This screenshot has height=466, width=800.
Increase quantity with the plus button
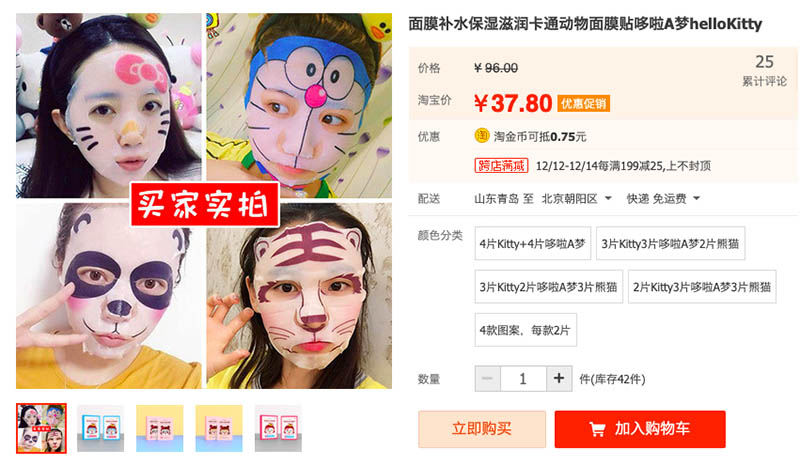tap(559, 378)
